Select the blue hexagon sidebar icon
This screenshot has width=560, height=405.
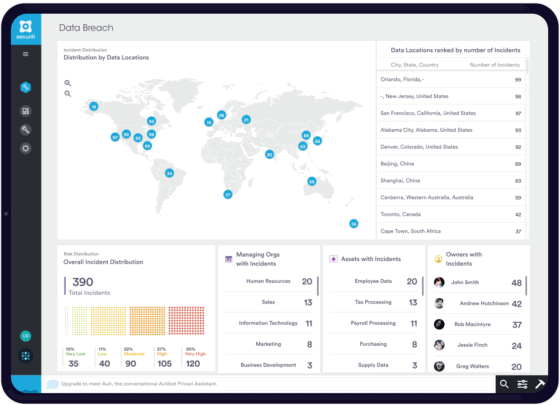26,87
